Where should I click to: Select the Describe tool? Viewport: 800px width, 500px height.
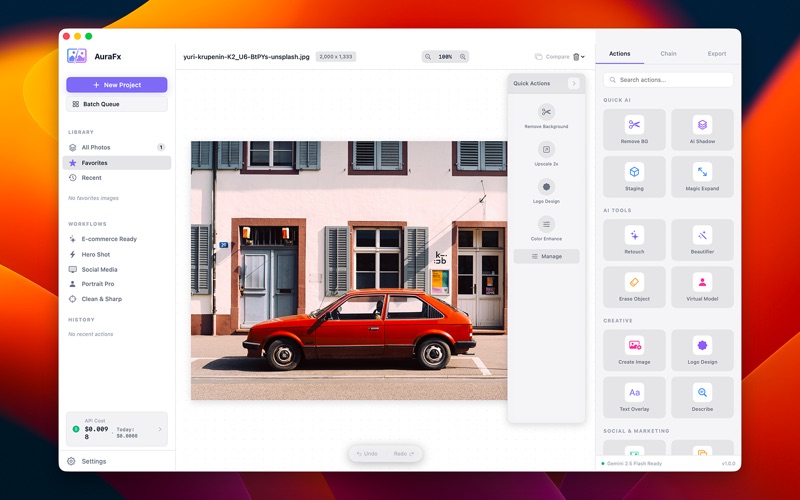pos(703,397)
